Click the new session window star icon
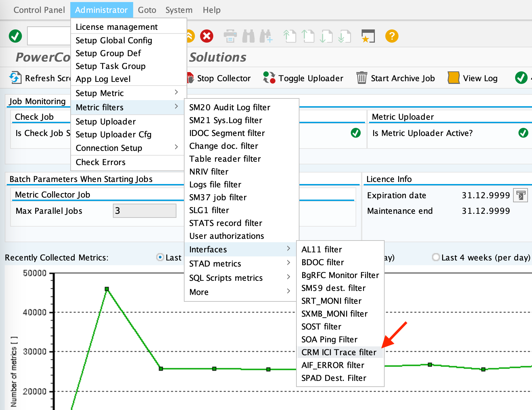 (368, 36)
